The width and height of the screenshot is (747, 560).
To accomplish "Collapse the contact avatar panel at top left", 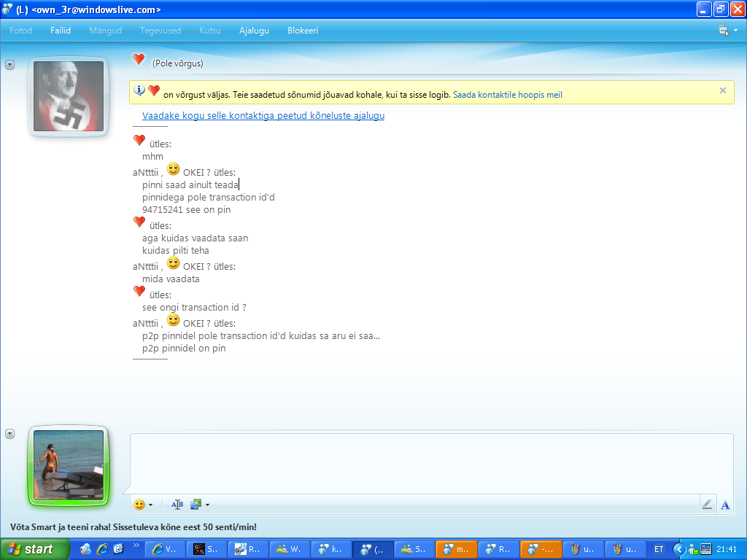I will (9, 64).
